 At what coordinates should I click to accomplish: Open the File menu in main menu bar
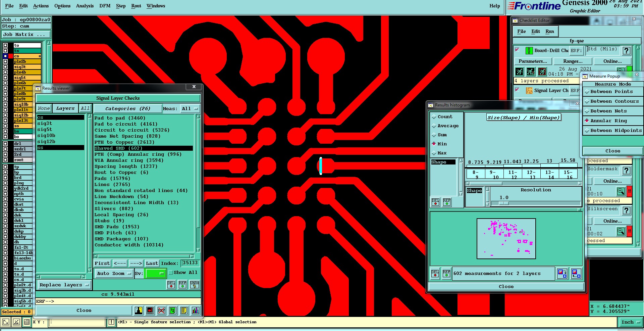9,6
